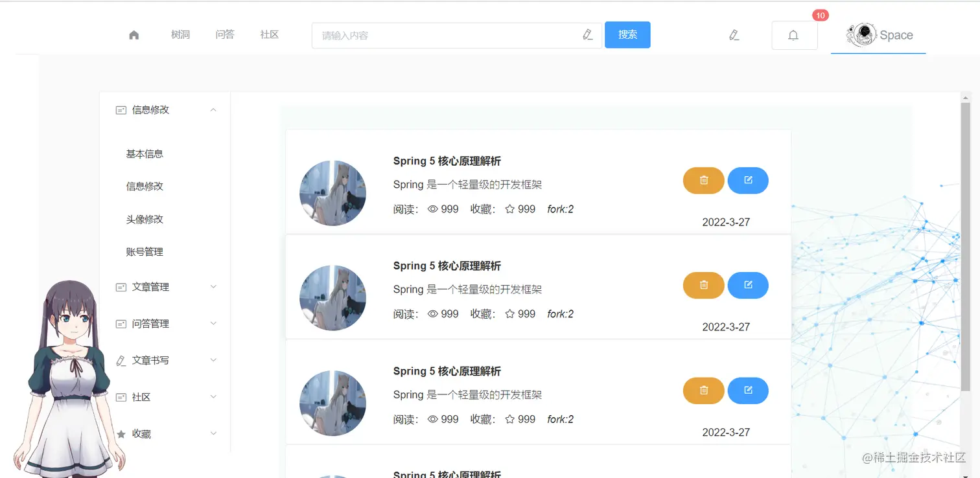Click the 搜索 search button

pyautogui.click(x=627, y=35)
